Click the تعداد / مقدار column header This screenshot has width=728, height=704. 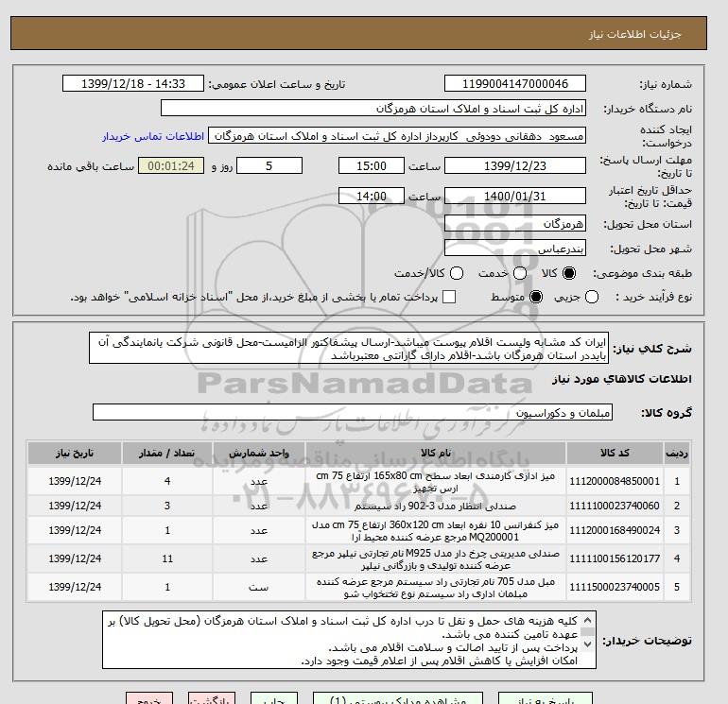point(167,453)
